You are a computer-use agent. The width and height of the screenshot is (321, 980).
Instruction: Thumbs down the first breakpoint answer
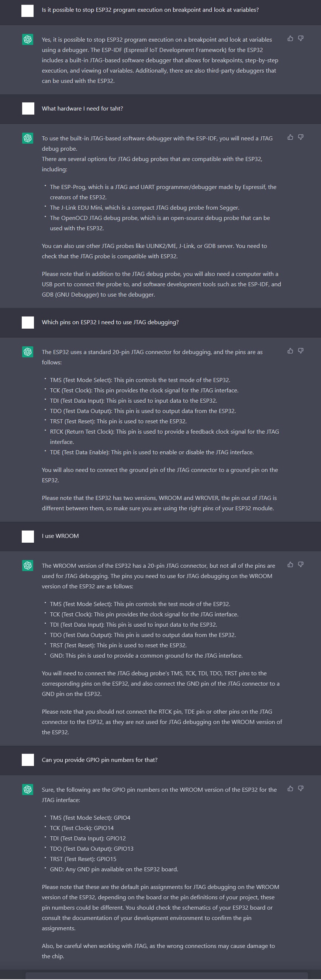tap(301, 38)
